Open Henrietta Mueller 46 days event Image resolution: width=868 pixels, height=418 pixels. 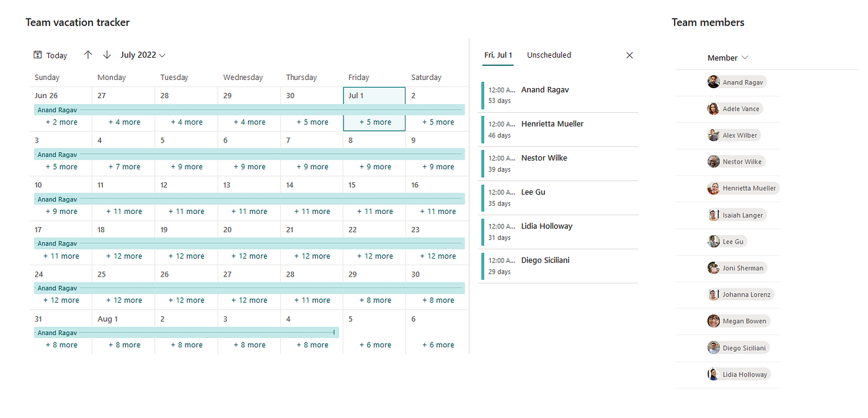tap(560, 130)
